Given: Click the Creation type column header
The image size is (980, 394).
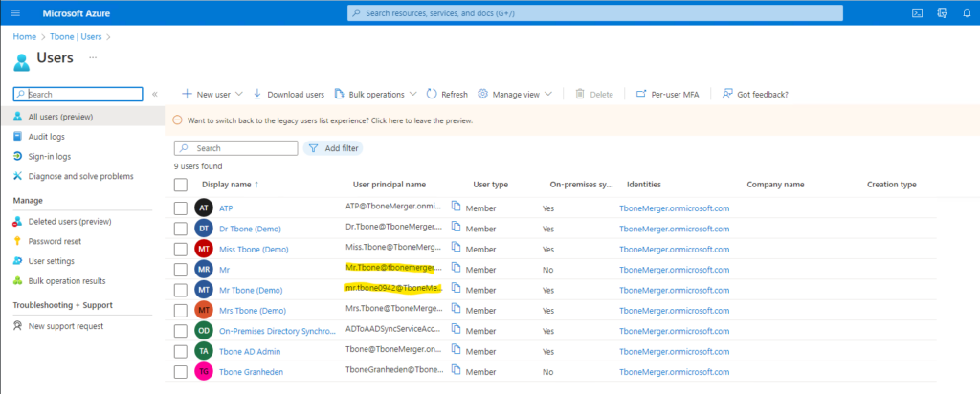Looking at the screenshot, I should click(891, 185).
